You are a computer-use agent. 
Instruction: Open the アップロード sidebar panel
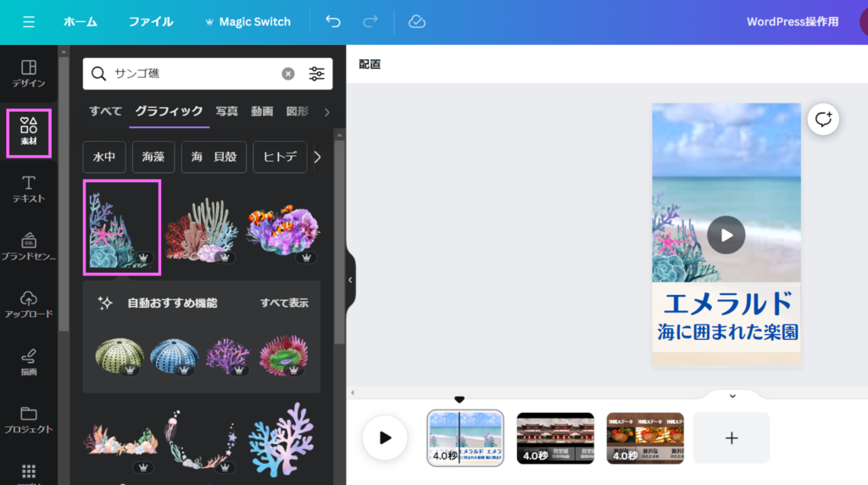(29, 304)
